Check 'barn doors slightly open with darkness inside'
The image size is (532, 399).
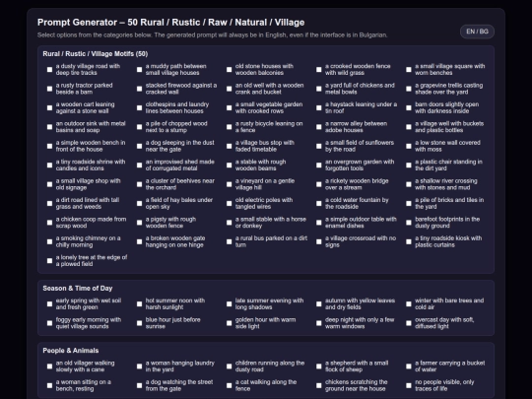click(x=409, y=108)
